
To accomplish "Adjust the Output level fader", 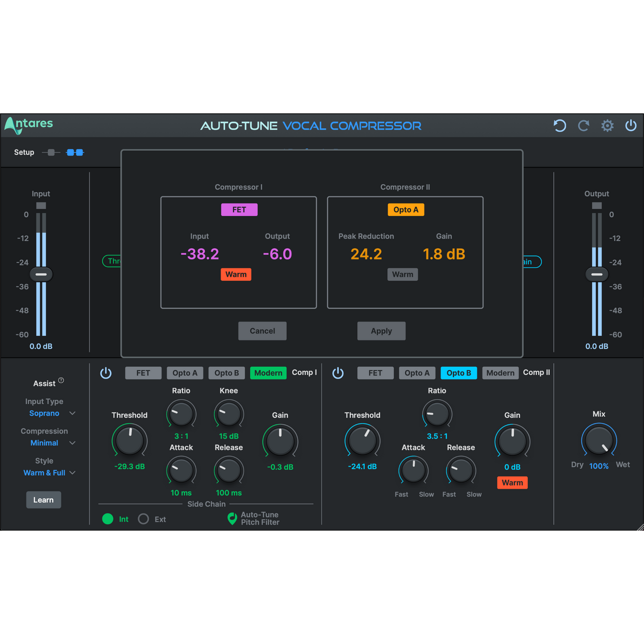I will (596, 274).
